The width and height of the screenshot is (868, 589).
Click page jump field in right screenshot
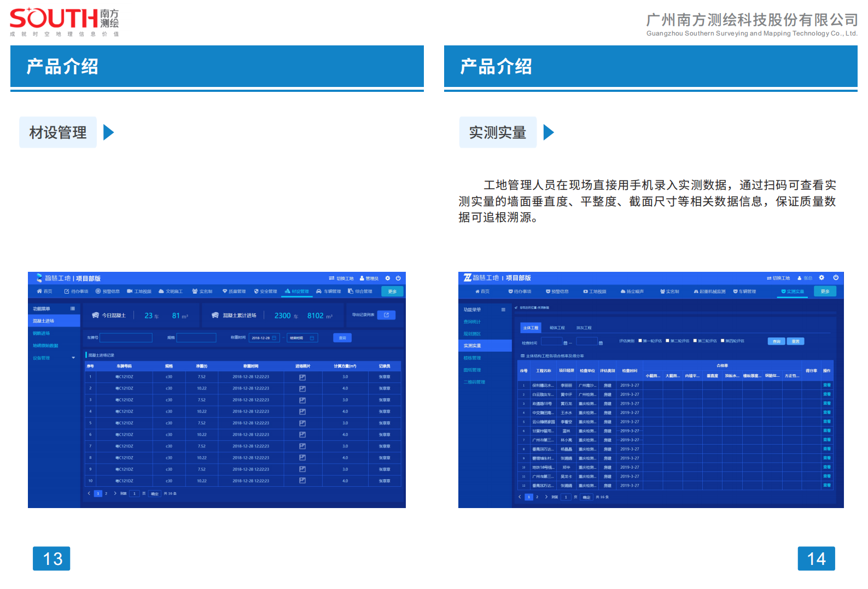tap(566, 497)
